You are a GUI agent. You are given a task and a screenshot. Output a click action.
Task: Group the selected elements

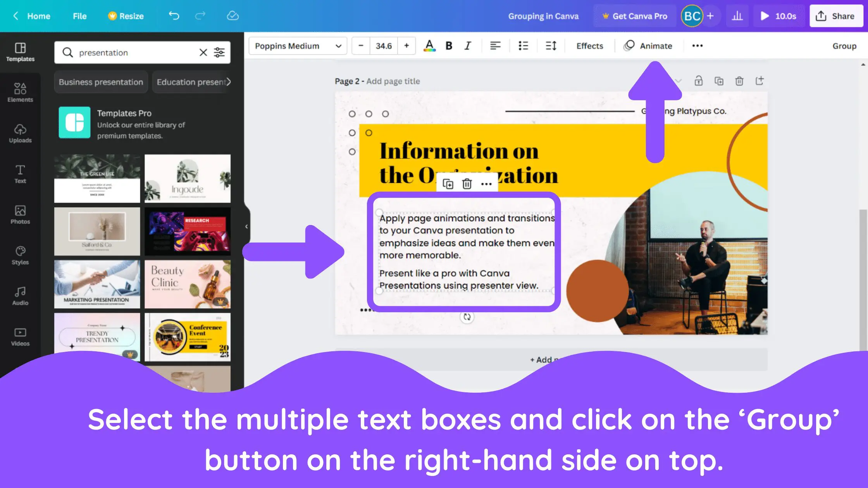(x=844, y=46)
